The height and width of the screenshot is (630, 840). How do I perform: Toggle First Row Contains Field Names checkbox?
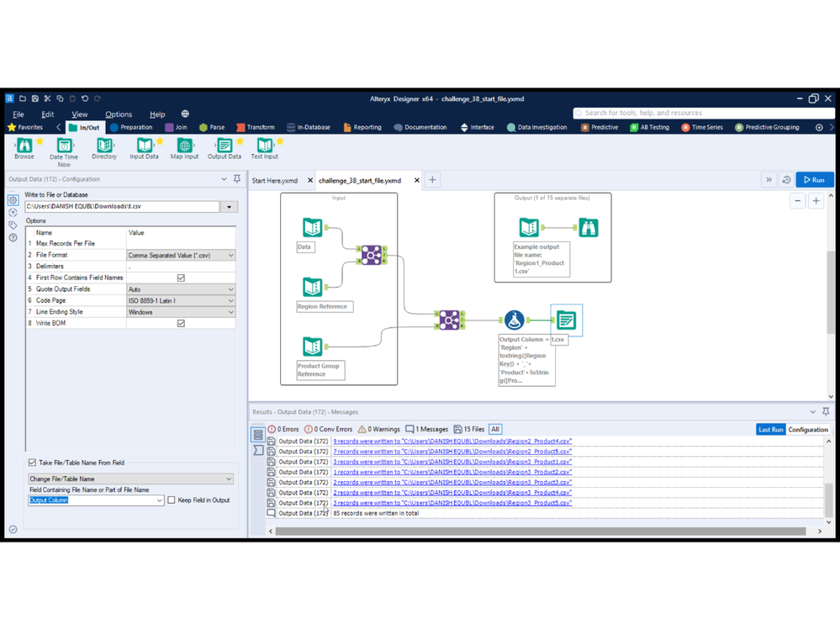tap(181, 278)
